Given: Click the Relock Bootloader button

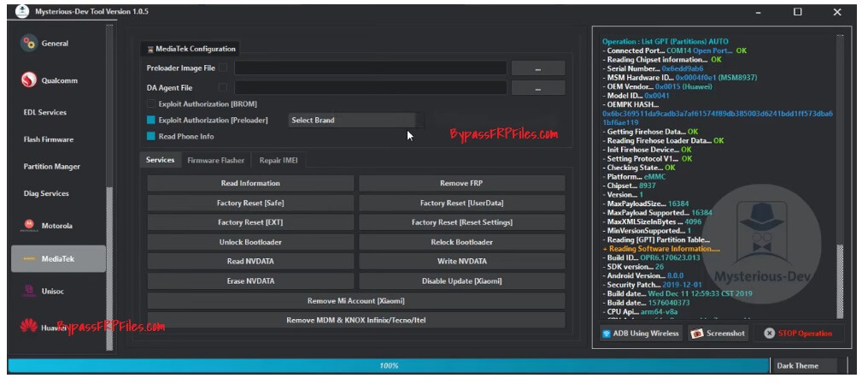Looking at the screenshot, I should tap(461, 242).
